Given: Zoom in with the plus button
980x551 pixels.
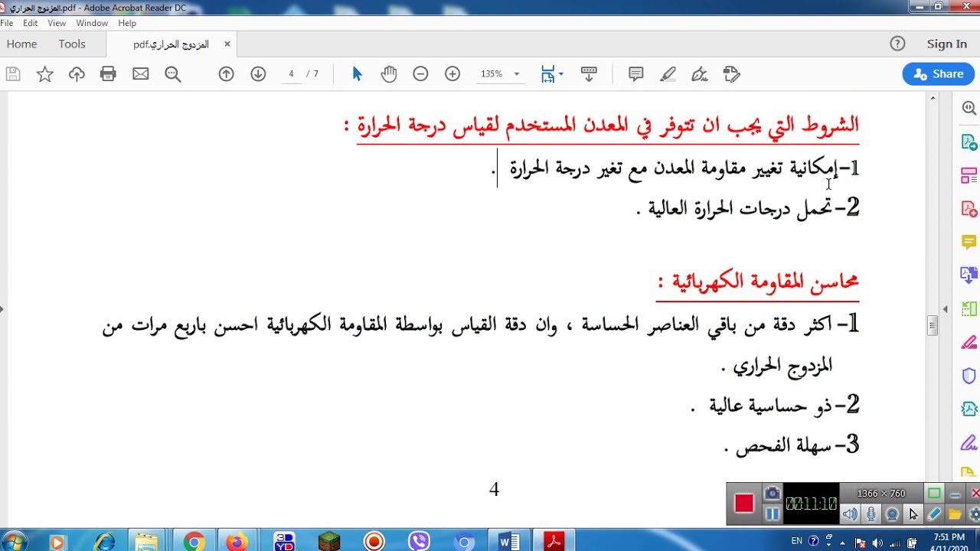Looking at the screenshot, I should click(x=452, y=74).
